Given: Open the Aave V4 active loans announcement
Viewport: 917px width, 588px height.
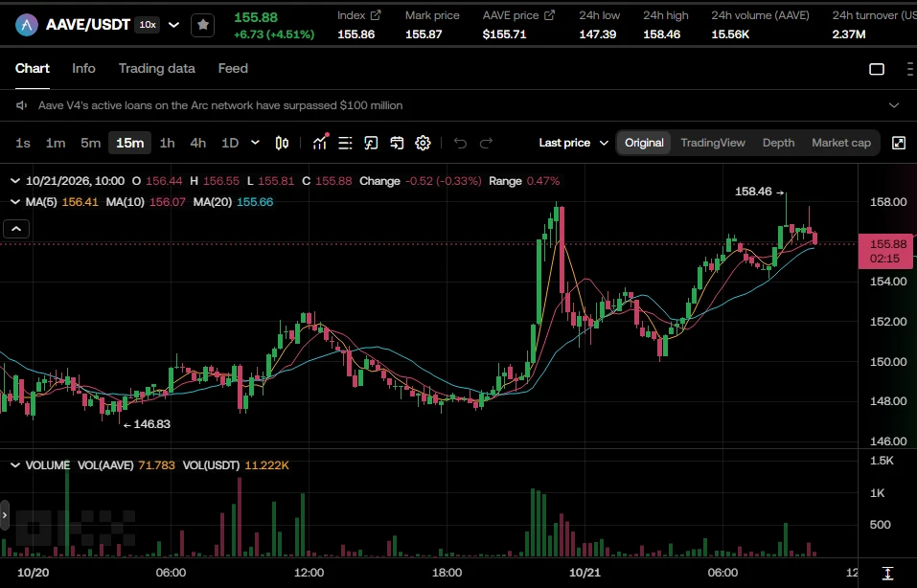Looking at the screenshot, I should (219, 105).
